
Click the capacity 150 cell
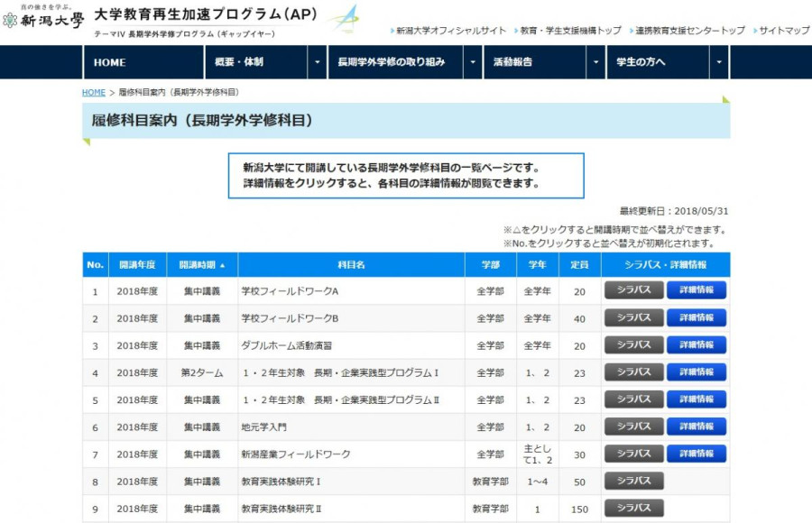579,509
